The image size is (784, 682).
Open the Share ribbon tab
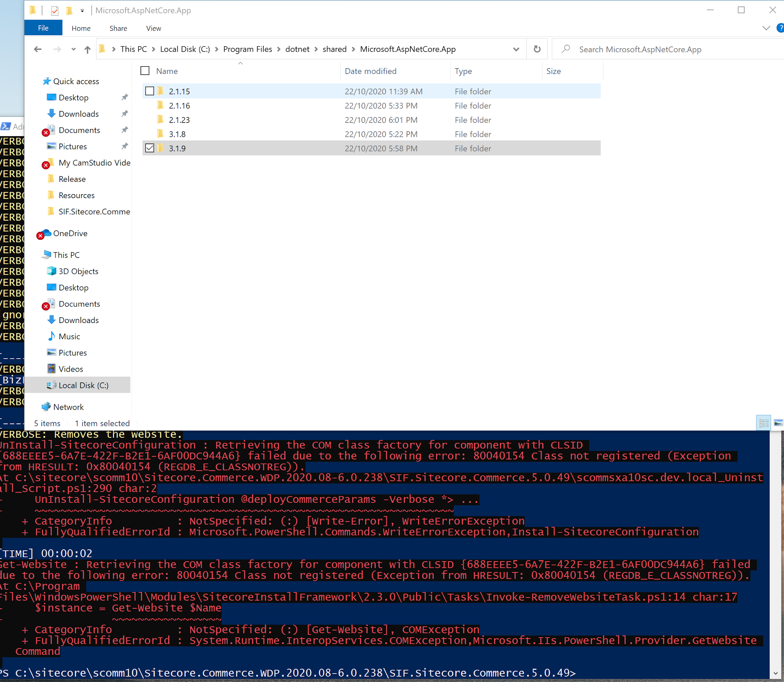(118, 28)
